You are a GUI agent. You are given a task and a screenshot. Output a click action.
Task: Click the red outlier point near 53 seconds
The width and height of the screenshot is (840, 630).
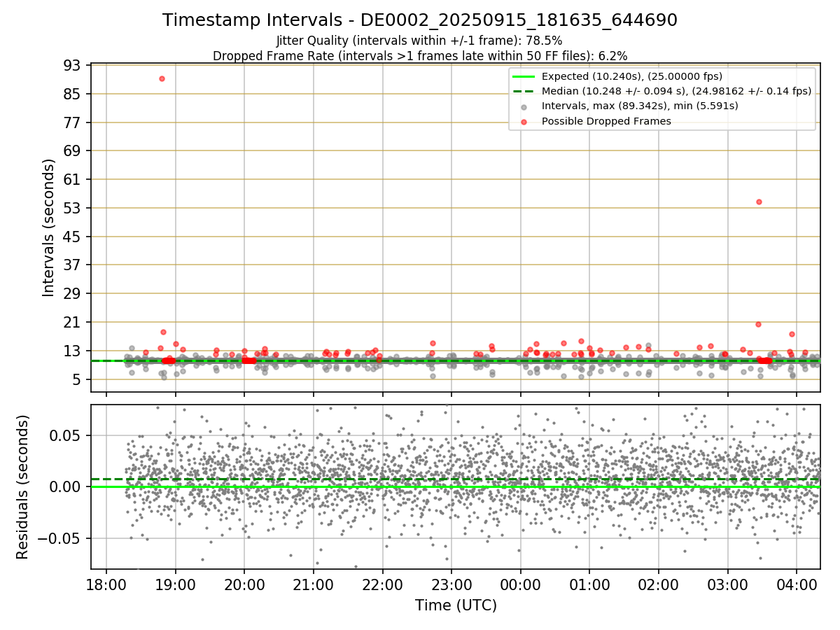(x=759, y=202)
